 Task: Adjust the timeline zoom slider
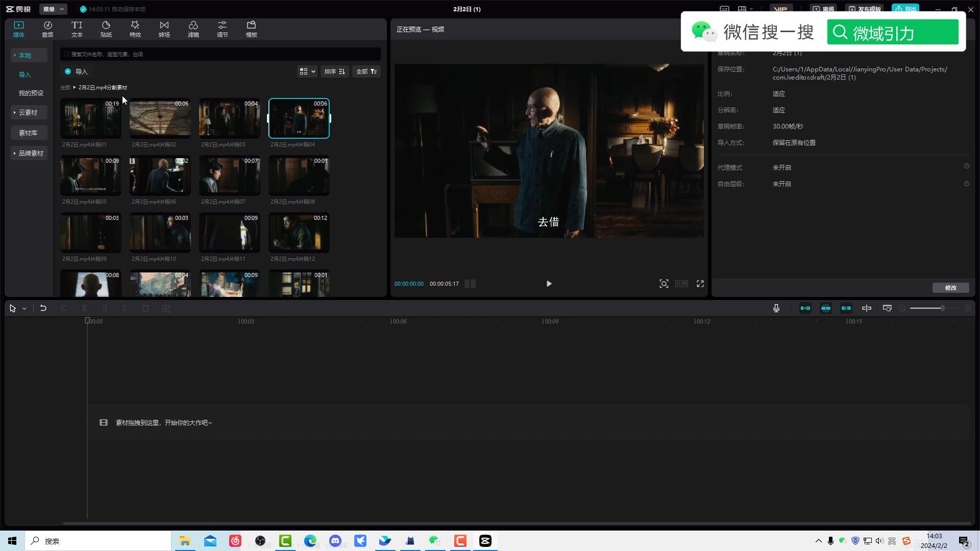tap(934, 308)
